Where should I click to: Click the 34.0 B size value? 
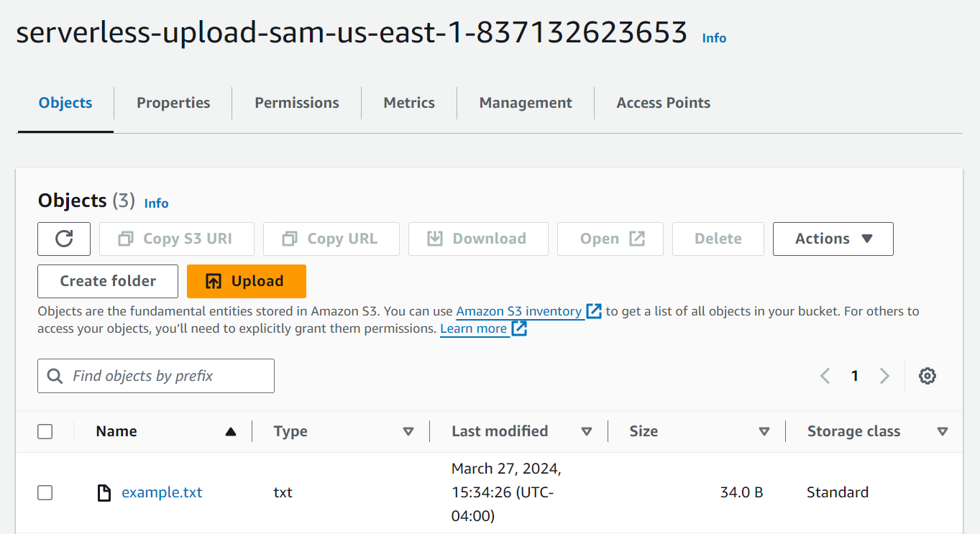coord(741,492)
